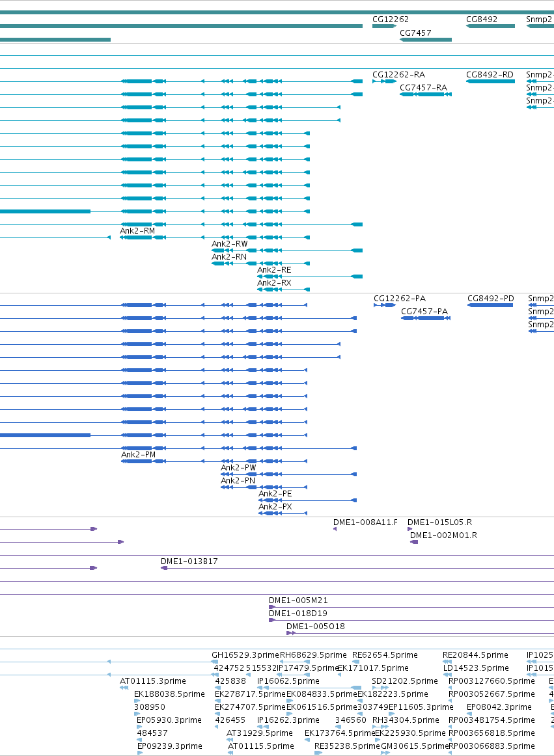This screenshot has width=554, height=756.
Task: Open the 346560 feature
Action: point(351,720)
